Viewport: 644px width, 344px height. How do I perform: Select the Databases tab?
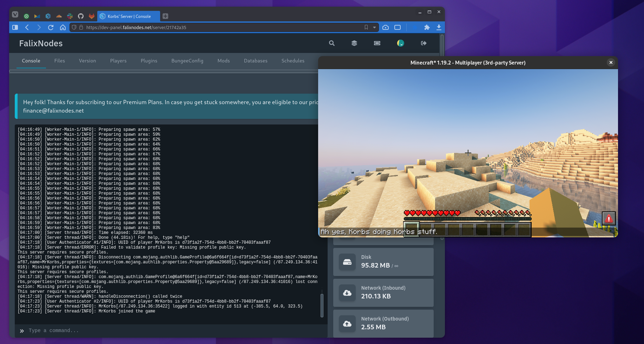pyautogui.click(x=255, y=61)
